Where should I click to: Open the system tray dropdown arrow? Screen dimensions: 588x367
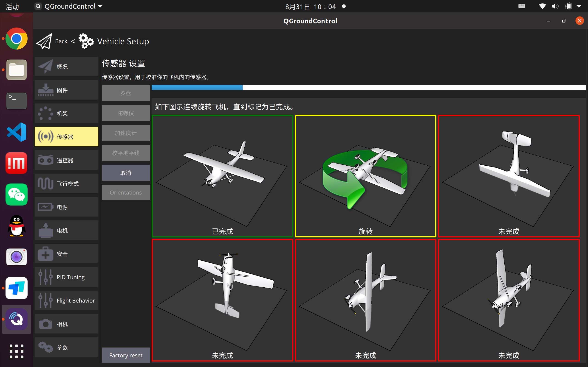[x=579, y=6]
